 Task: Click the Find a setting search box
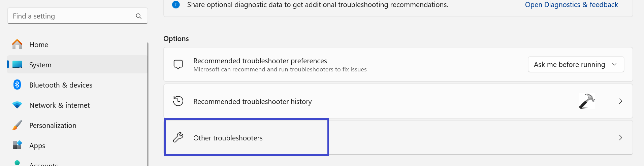pos(72,16)
